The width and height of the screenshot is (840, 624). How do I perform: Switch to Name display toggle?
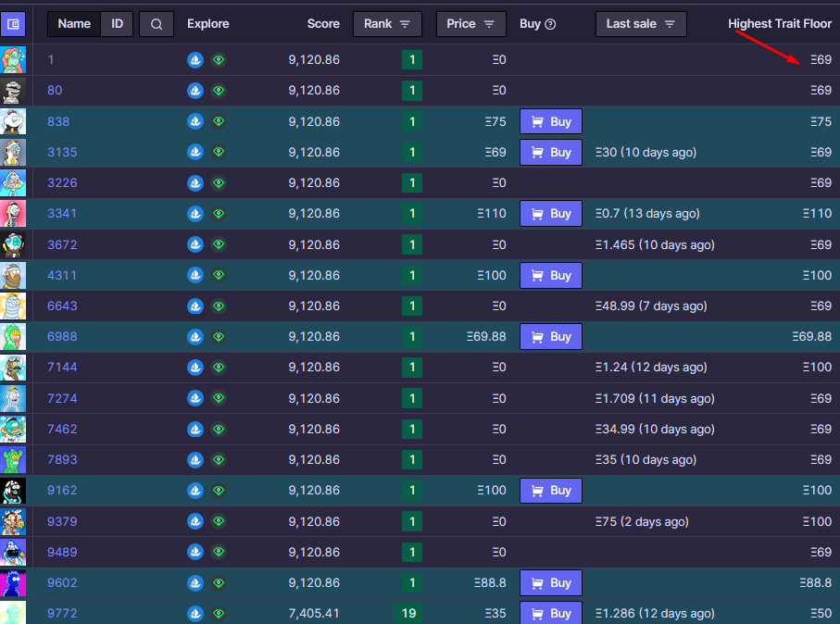[x=74, y=24]
